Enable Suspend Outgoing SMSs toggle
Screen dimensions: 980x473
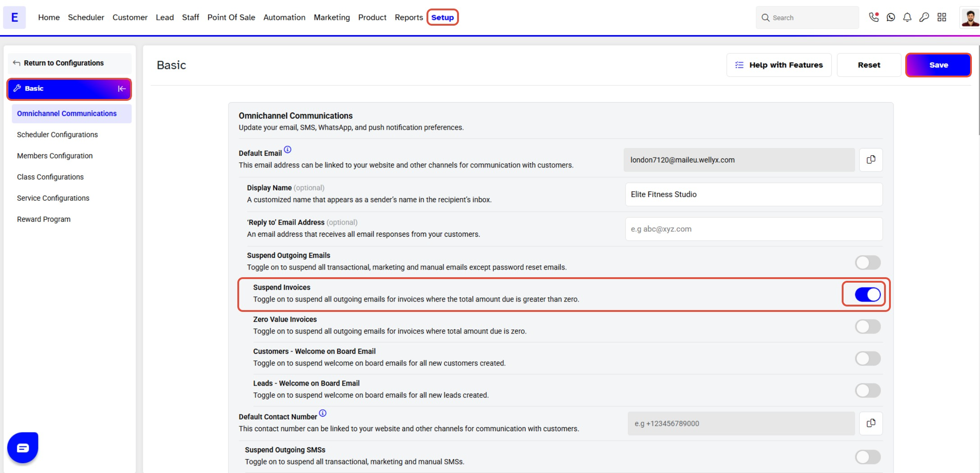click(x=868, y=457)
